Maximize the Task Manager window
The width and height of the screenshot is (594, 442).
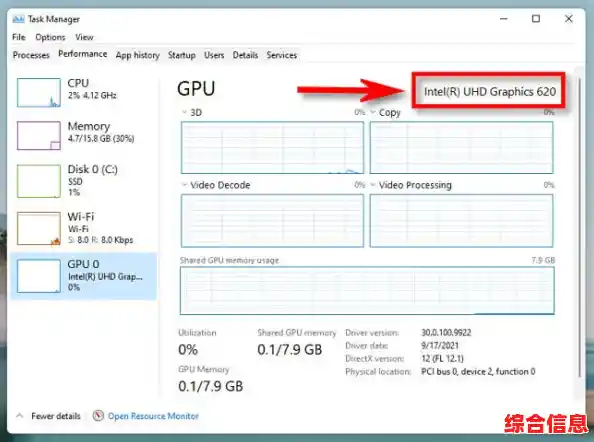pyautogui.click(x=536, y=19)
